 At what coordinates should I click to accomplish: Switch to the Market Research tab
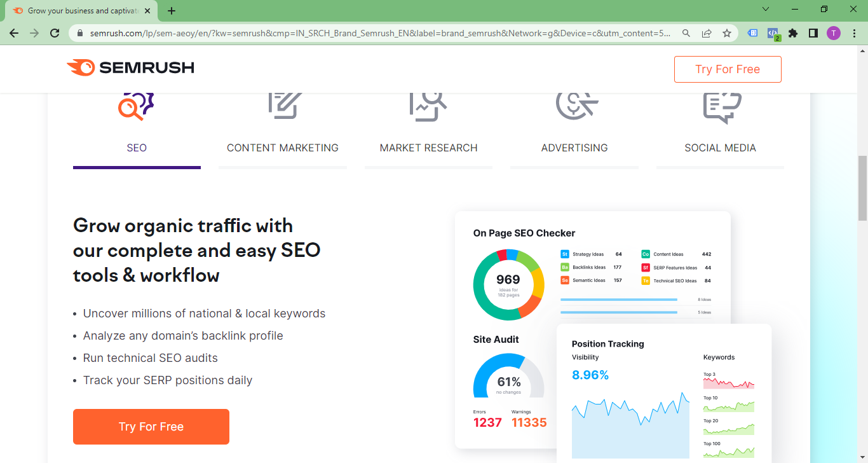pyautogui.click(x=428, y=148)
